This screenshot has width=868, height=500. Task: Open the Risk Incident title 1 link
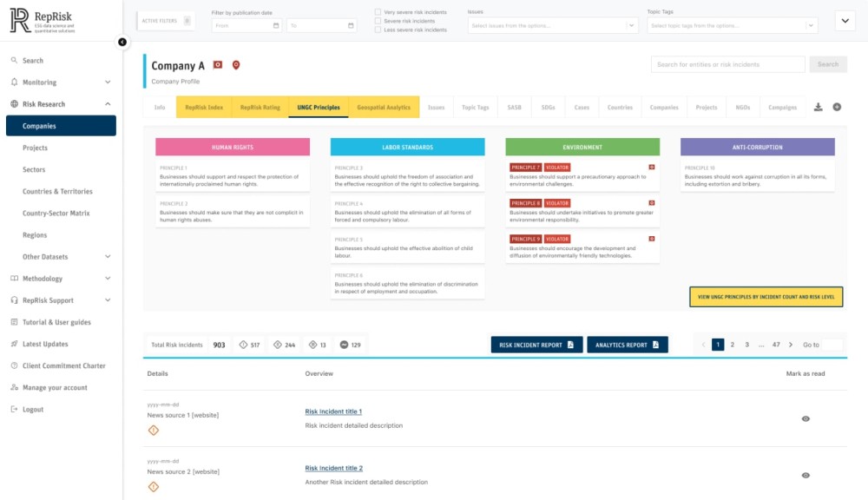pyautogui.click(x=333, y=411)
